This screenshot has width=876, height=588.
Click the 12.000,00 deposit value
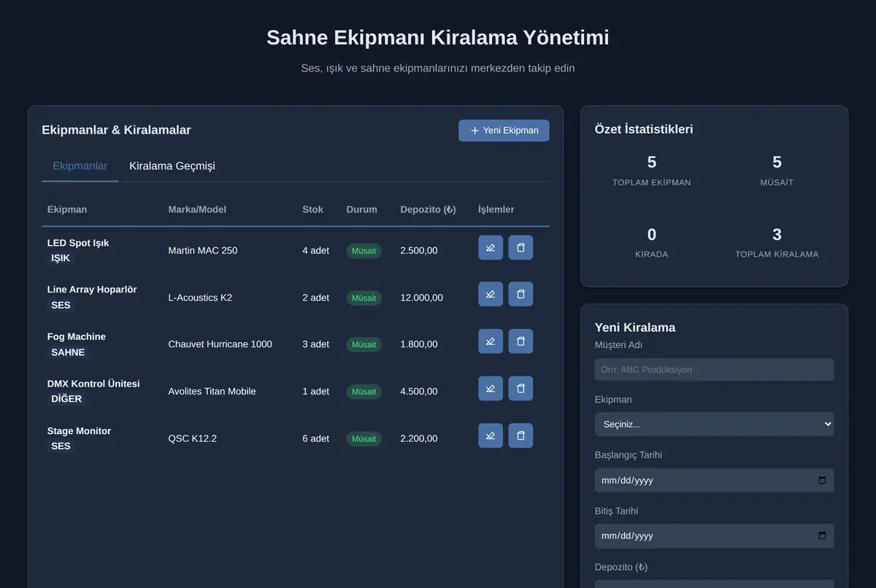(422, 298)
